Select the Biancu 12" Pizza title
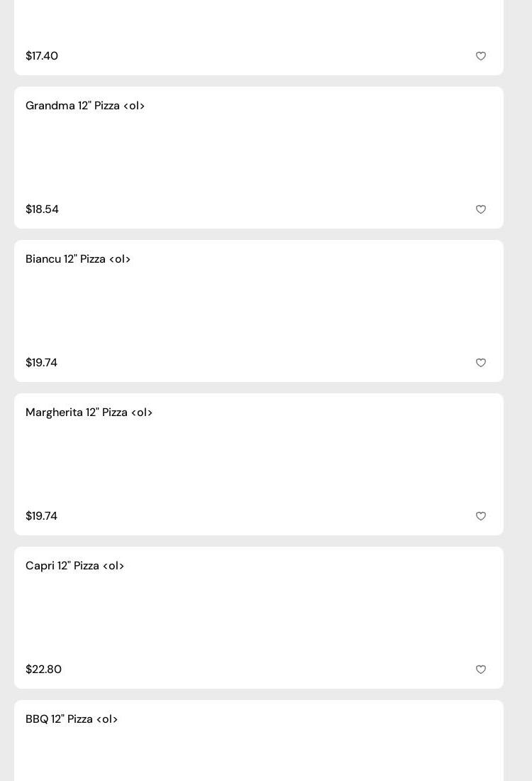532x781 pixels. click(x=78, y=259)
